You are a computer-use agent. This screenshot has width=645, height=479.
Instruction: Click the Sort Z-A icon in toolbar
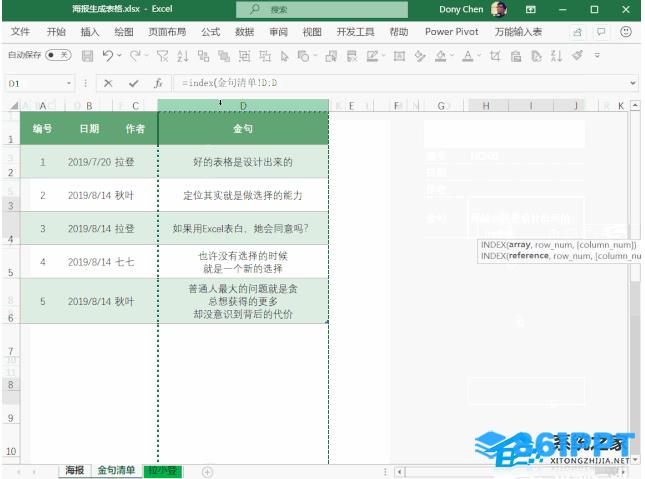pyautogui.click(x=556, y=56)
